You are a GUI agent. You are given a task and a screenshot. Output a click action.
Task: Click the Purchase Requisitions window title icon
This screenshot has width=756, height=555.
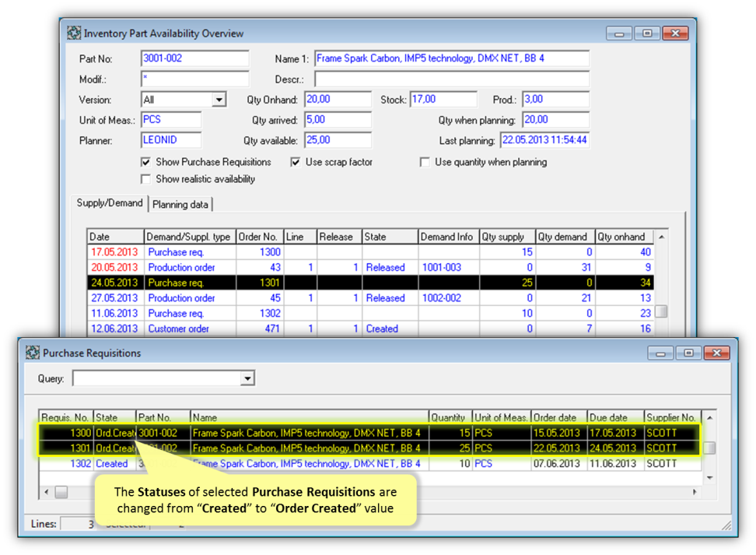pyautogui.click(x=33, y=353)
